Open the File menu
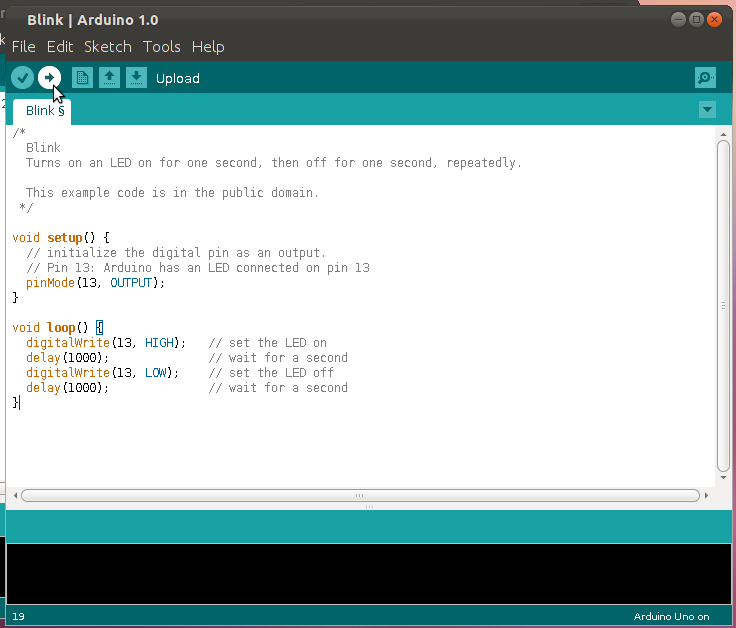This screenshot has width=736, height=628. pos(23,47)
